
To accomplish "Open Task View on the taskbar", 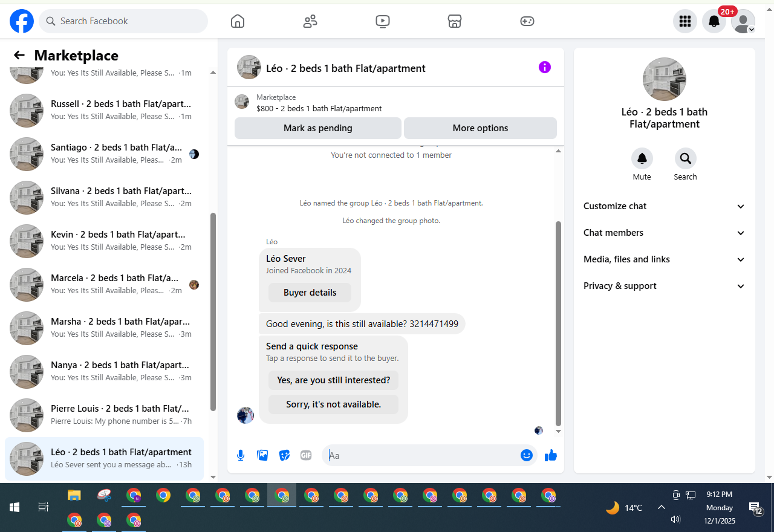I will pyautogui.click(x=44, y=507).
